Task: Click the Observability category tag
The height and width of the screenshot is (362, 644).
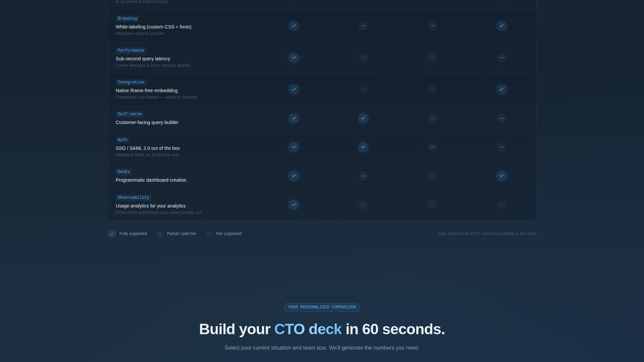Action: (133, 198)
